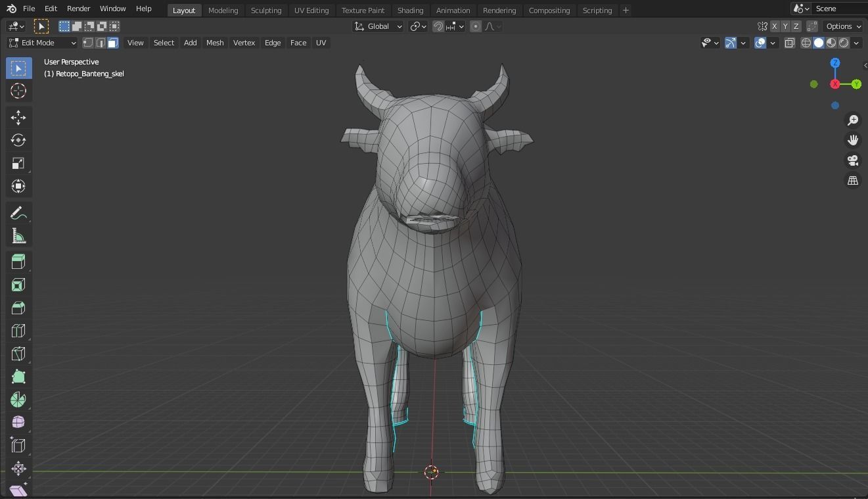Open the pivot point dropdown

coord(418,26)
